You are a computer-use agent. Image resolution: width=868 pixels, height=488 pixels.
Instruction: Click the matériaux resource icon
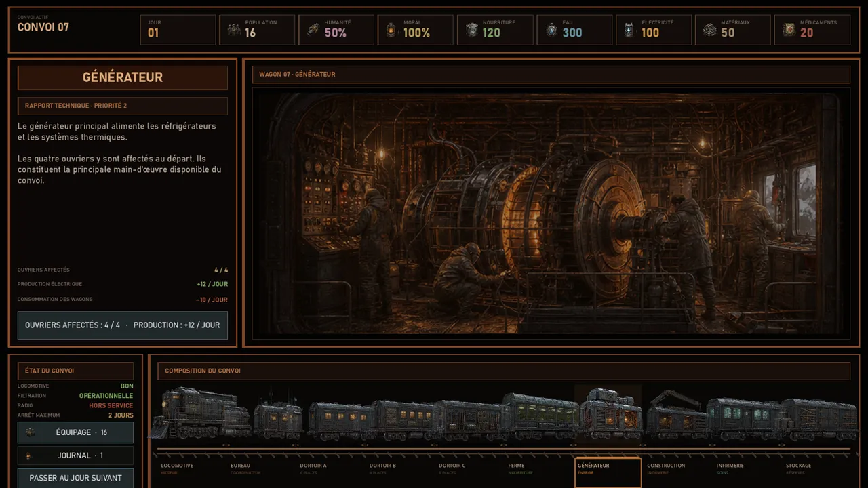709,30
